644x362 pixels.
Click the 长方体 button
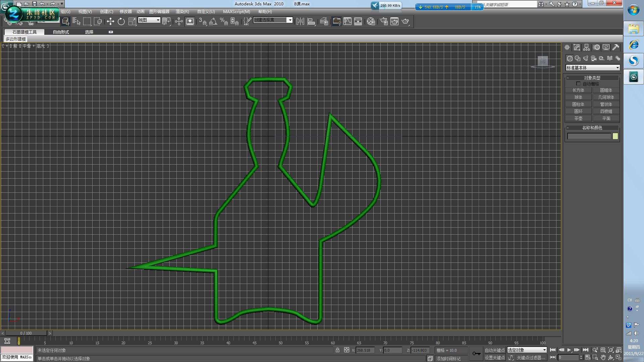pos(578,90)
